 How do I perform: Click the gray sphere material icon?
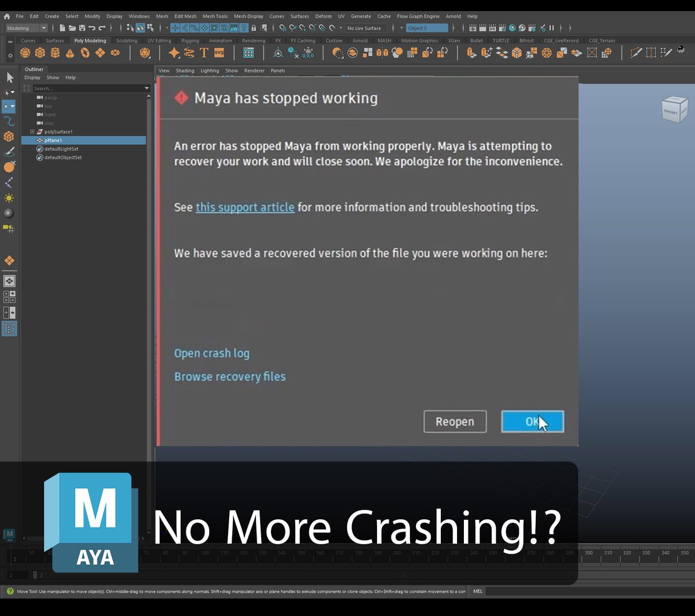tap(9, 213)
